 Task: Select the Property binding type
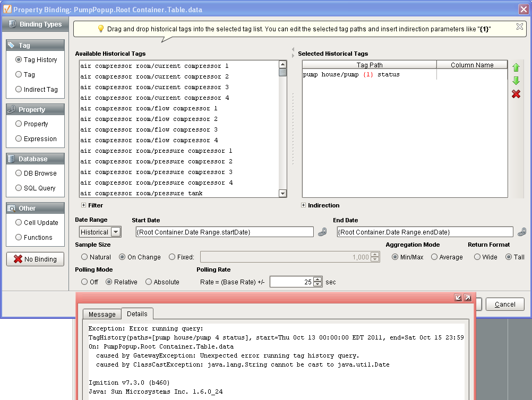[31, 124]
